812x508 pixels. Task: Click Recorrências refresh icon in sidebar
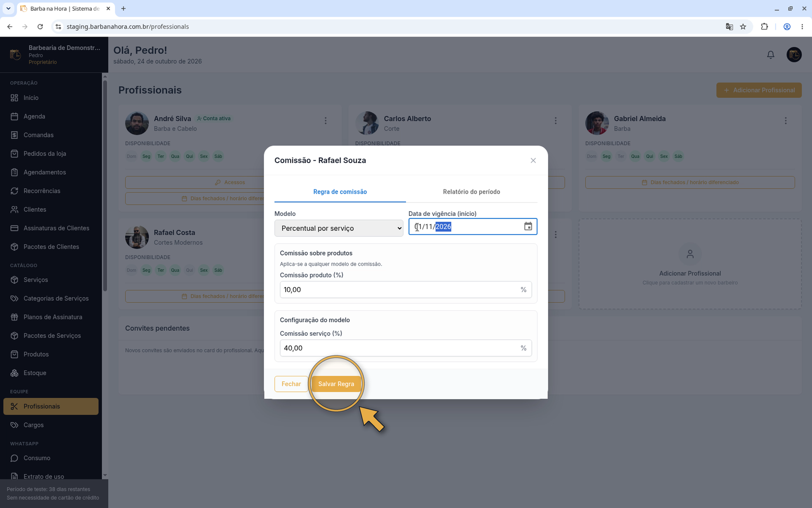14,191
